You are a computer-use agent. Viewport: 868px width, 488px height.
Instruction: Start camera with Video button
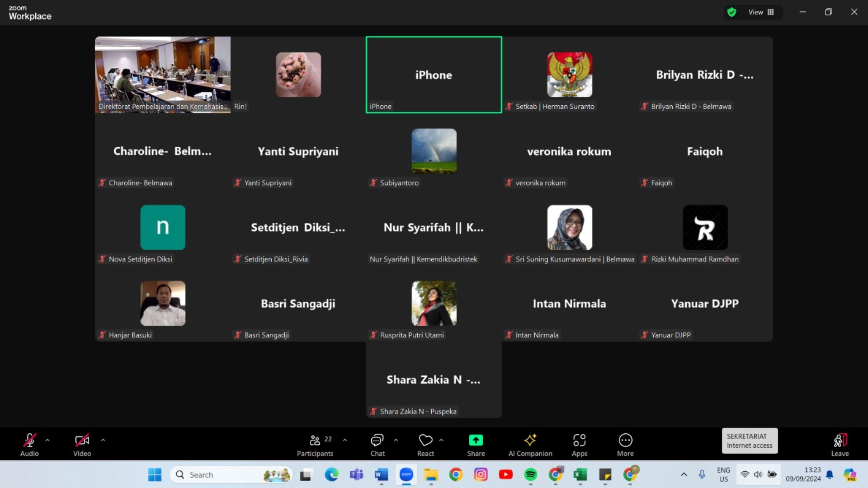coord(82,445)
